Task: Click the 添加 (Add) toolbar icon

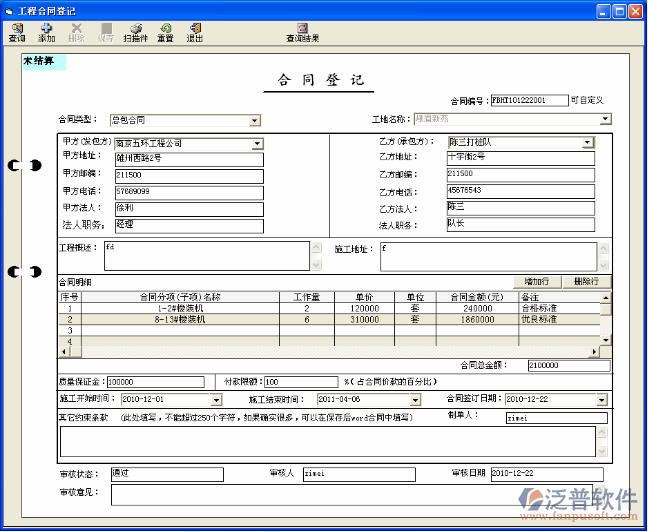Action: tap(47, 32)
